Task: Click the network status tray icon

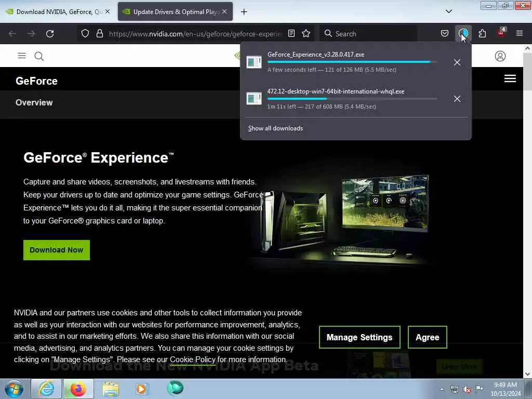Action: (454, 390)
